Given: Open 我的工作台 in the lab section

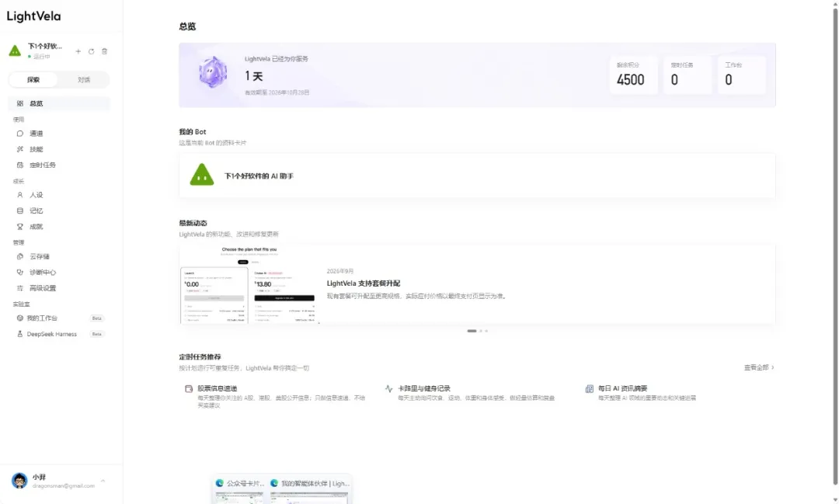Looking at the screenshot, I should tap(59, 318).
